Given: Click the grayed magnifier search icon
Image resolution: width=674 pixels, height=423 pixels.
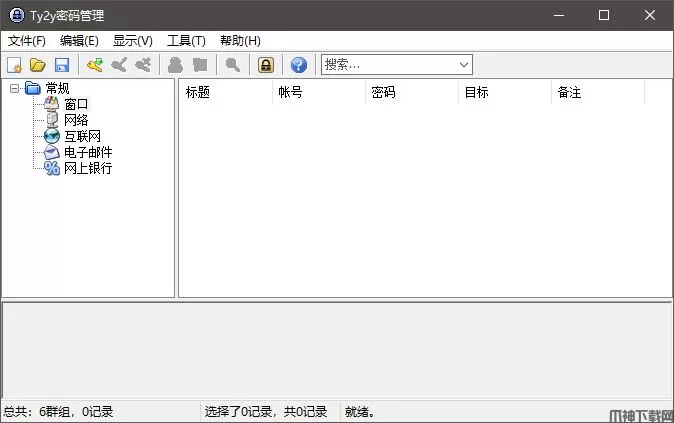Looking at the screenshot, I should click(233, 65).
